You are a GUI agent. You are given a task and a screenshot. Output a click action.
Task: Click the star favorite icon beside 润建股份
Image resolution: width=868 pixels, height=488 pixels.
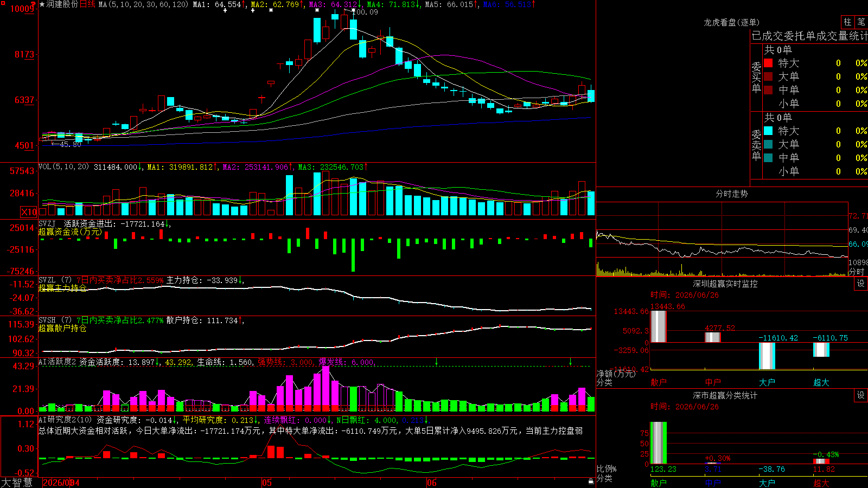coord(42,4)
